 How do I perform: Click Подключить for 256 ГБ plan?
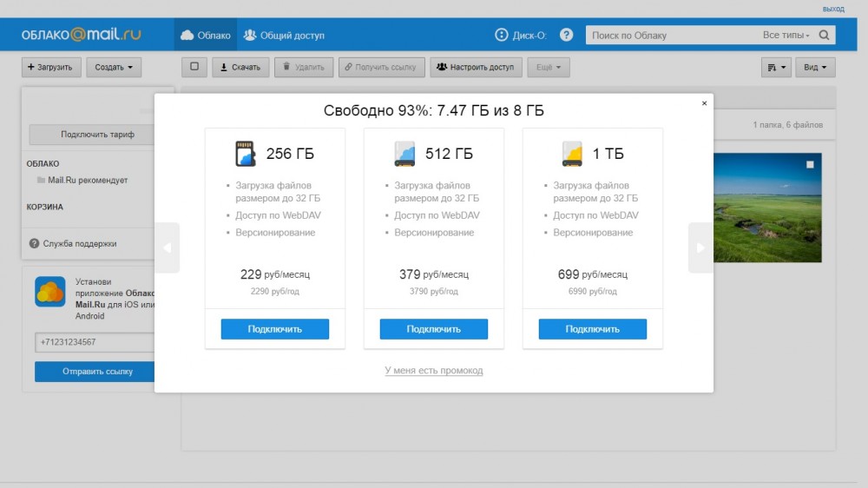tap(275, 329)
